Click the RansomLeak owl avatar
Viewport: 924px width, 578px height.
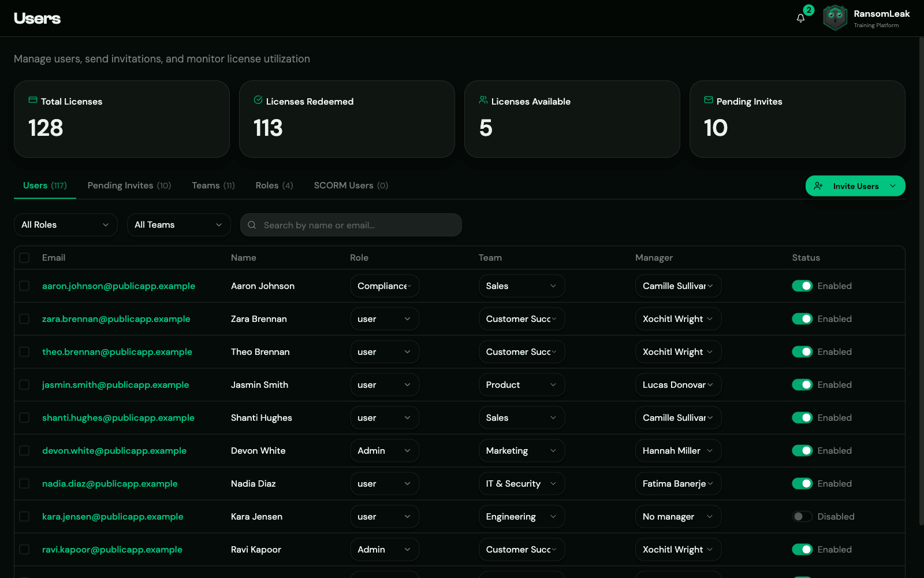click(x=835, y=18)
